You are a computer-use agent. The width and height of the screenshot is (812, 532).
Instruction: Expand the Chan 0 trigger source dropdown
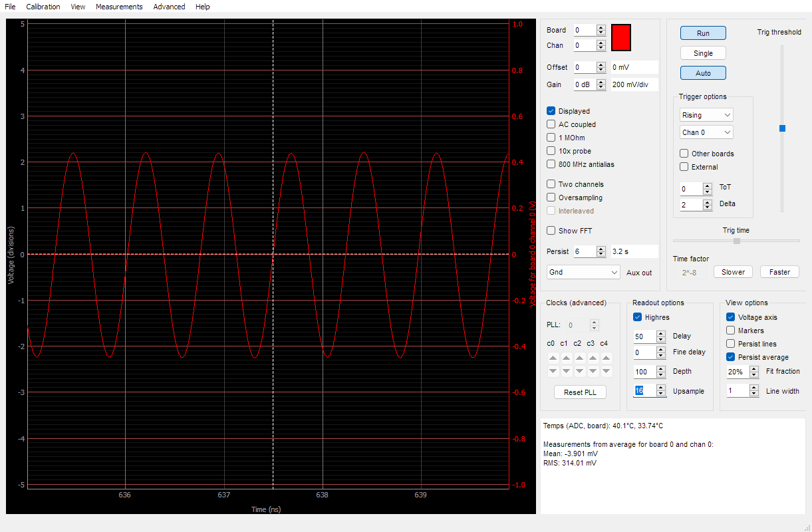click(x=706, y=132)
